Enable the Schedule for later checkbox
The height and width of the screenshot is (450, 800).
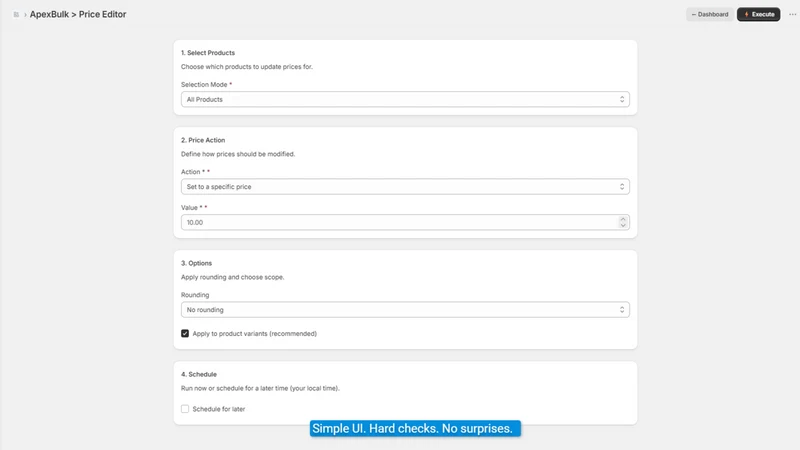coord(185,409)
